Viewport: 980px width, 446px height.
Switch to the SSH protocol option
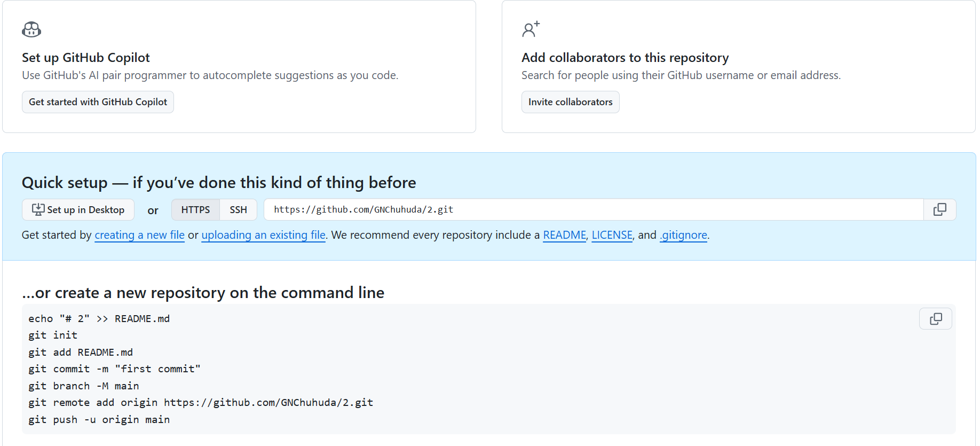(238, 209)
